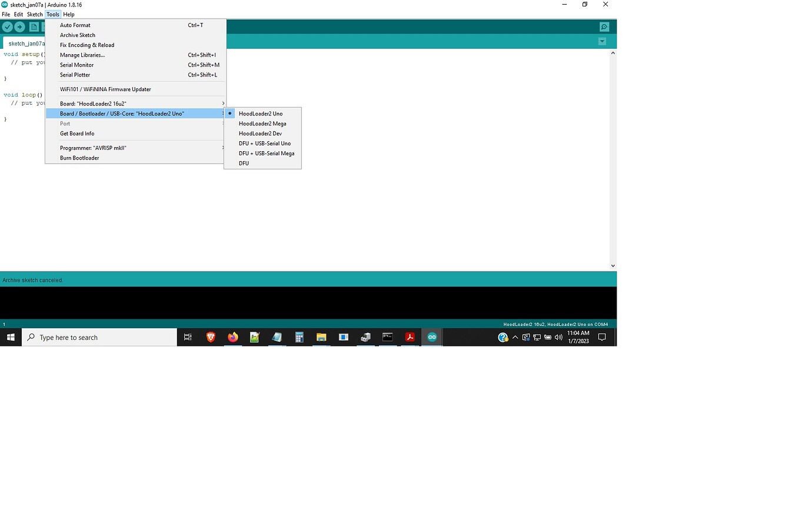Open the Sketch menu
The height and width of the screenshot is (520, 812).
[34, 14]
